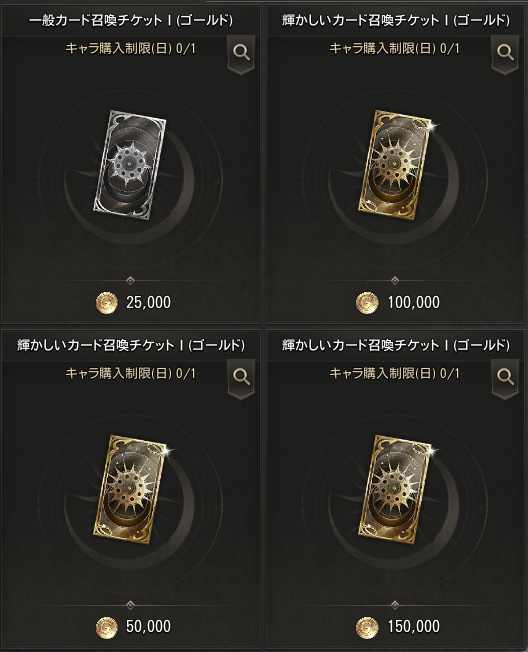The width and height of the screenshot is (528, 652).
Task: Click gold coin icon beside 25,000
Action: [106, 303]
